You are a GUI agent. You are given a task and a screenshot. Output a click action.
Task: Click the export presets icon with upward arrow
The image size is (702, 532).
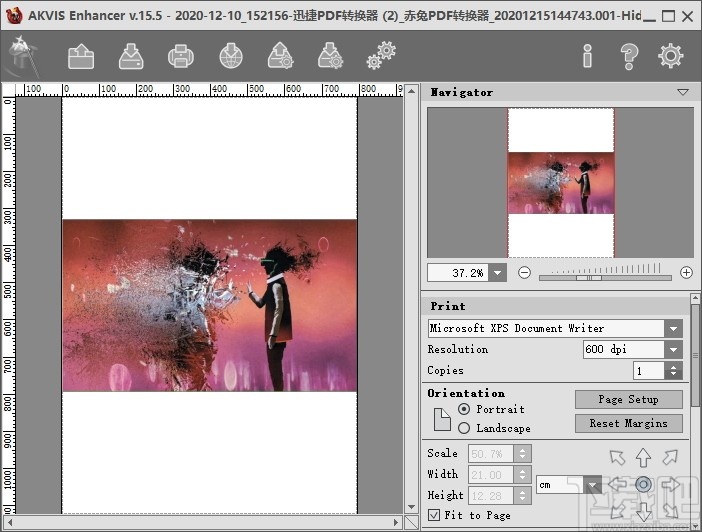(x=280, y=56)
